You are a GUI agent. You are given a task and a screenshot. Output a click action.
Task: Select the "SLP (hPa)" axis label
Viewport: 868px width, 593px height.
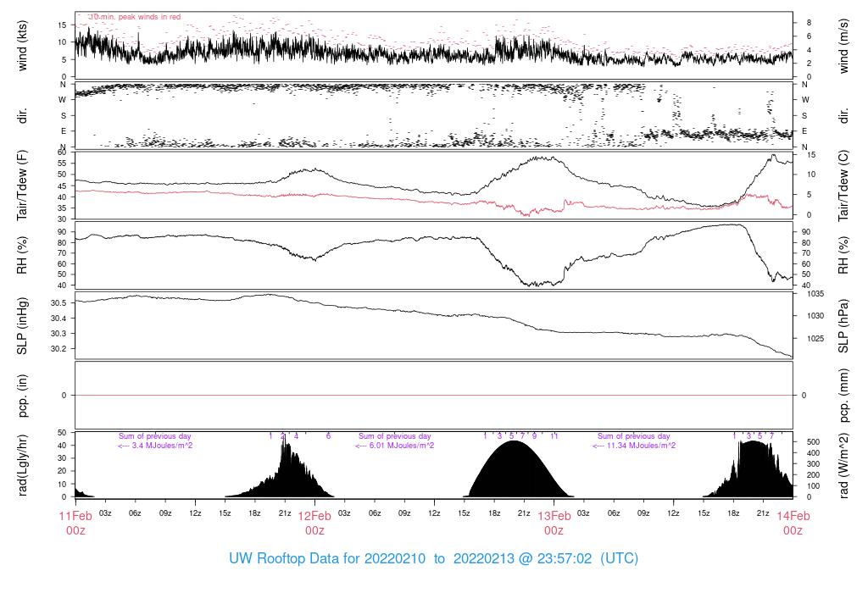tap(843, 326)
